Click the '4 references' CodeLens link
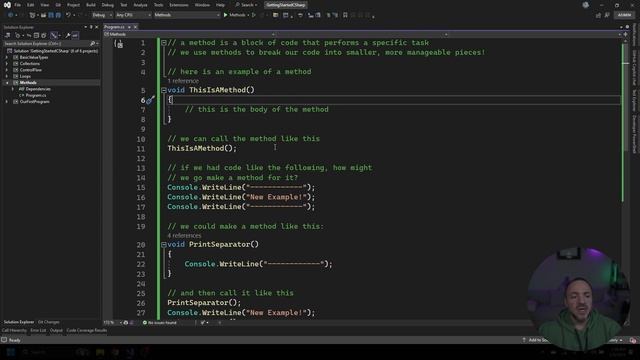Viewport: 640px width, 360px height. point(184,236)
